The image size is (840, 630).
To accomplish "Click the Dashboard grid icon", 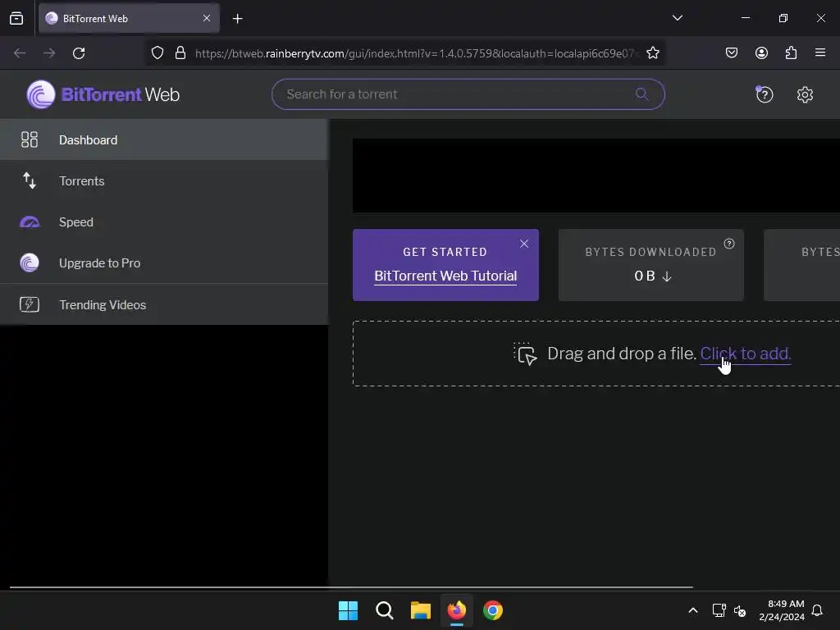I will pyautogui.click(x=30, y=139).
